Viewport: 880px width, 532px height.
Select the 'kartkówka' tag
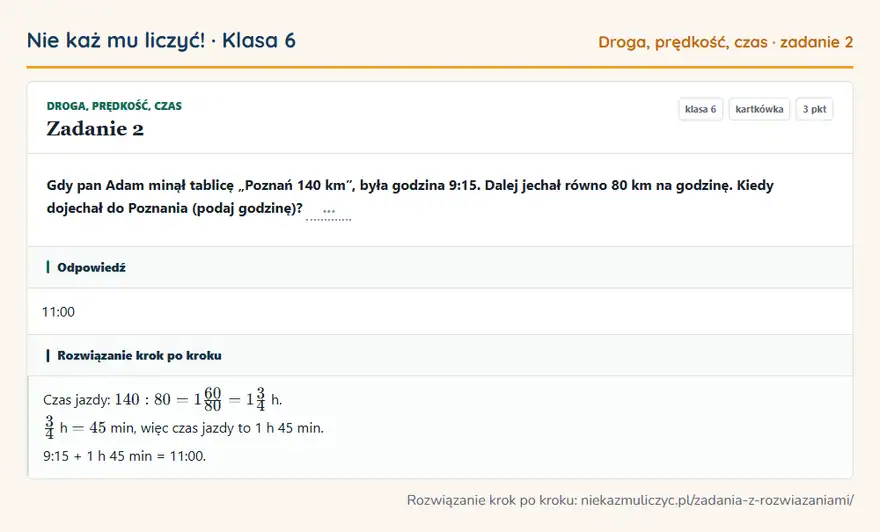[x=759, y=109]
